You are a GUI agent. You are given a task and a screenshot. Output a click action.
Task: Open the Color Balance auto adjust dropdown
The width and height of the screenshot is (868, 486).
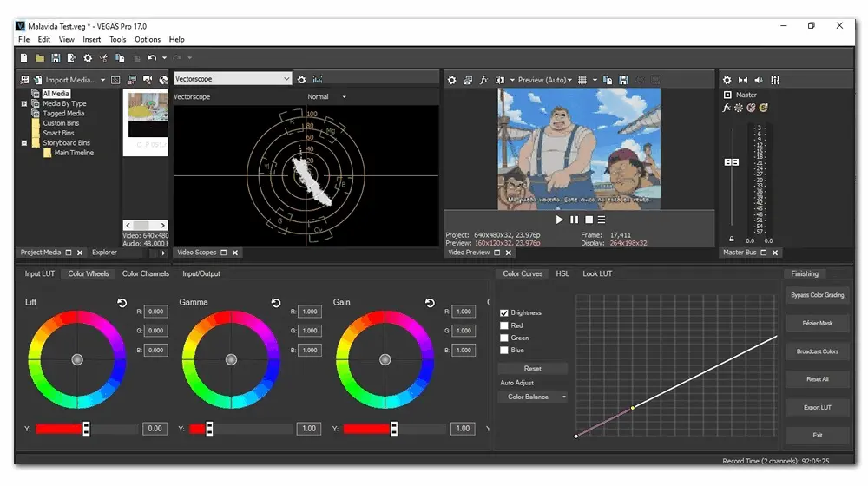point(532,397)
